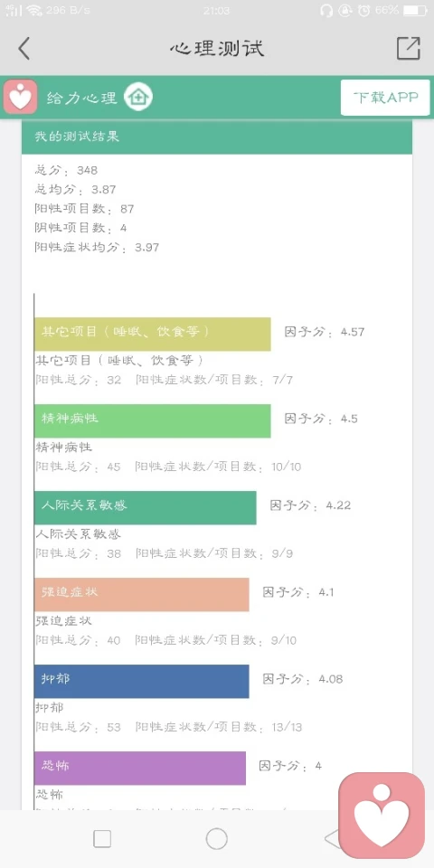Tap the floating pink heart app icon

tap(382, 815)
